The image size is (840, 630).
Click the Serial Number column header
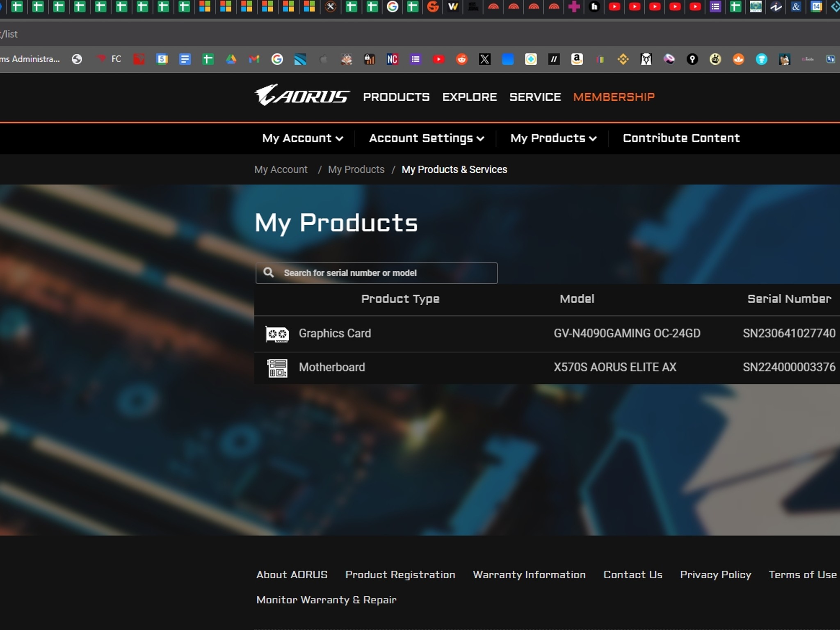coord(790,299)
